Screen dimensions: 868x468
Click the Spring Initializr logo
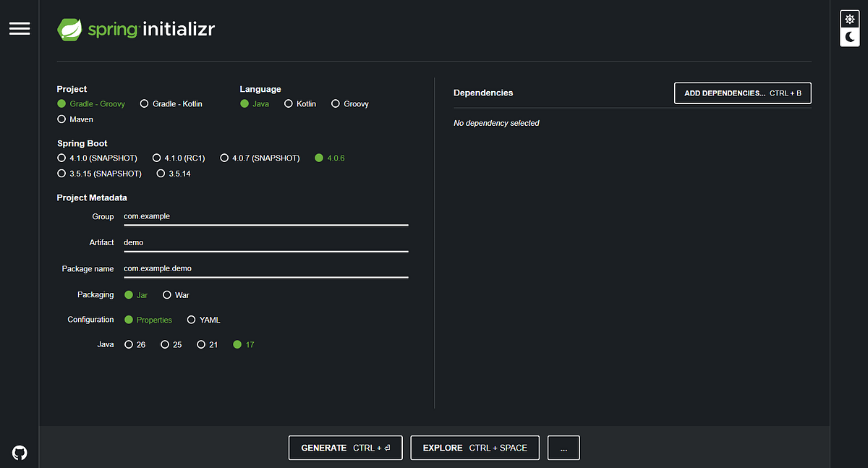pos(136,30)
